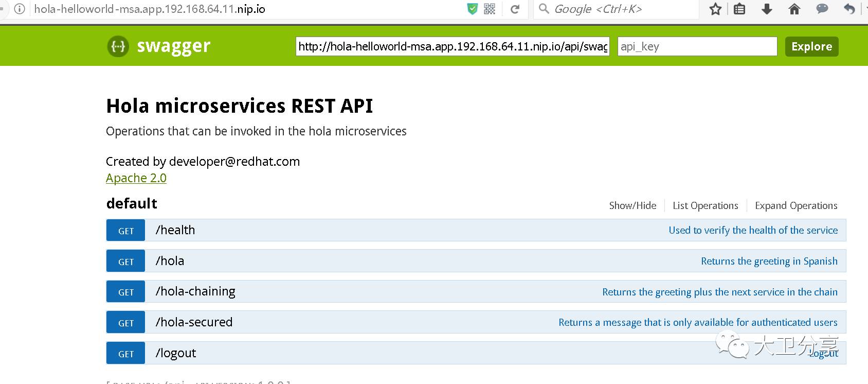Click the api_key input field
This screenshot has height=384, width=868.
[x=697, y=46]
